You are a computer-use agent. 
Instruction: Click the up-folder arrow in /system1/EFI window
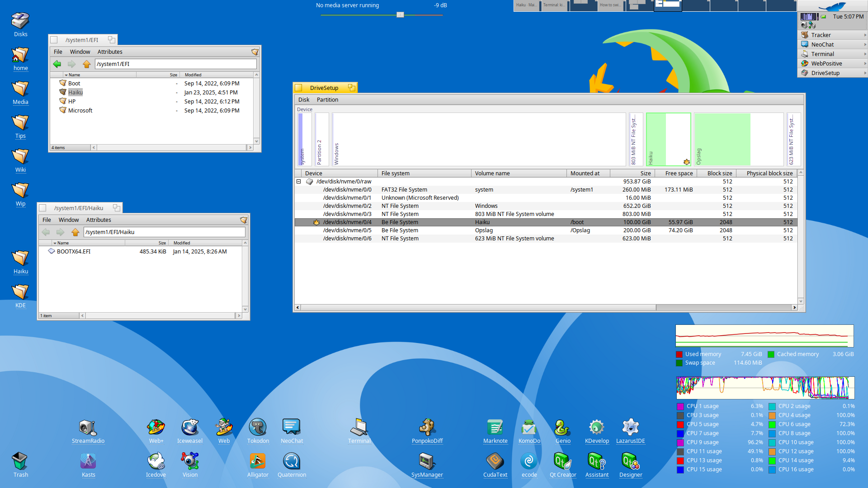pyautogui.click(x=87, y=64)
